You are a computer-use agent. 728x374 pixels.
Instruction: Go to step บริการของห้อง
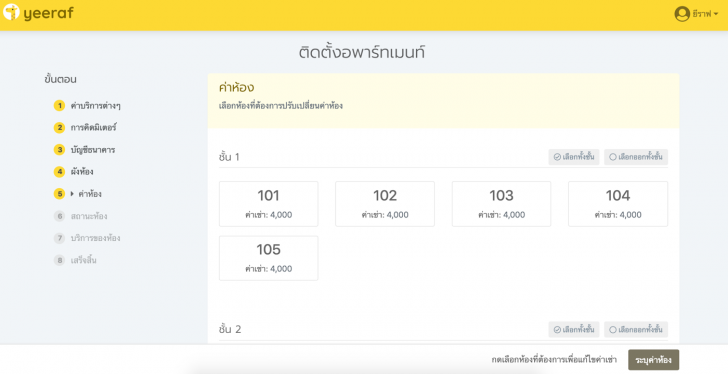click(x=96, y=238)
